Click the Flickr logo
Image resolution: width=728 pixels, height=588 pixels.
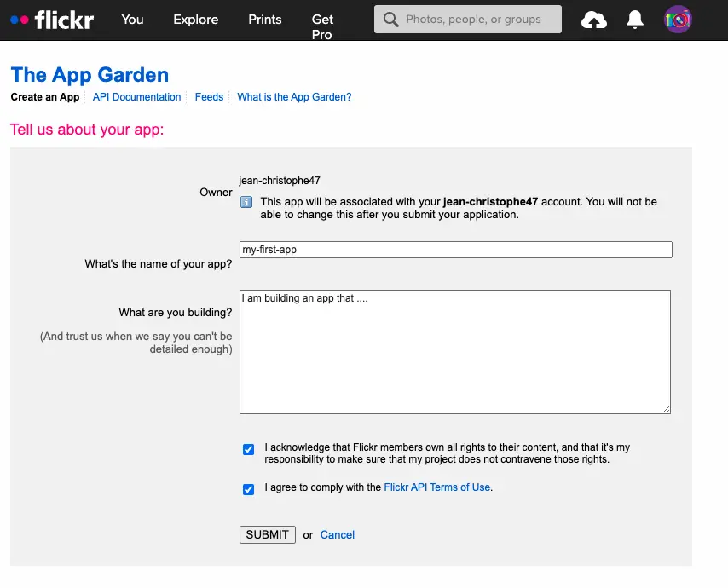coord(52,20)
